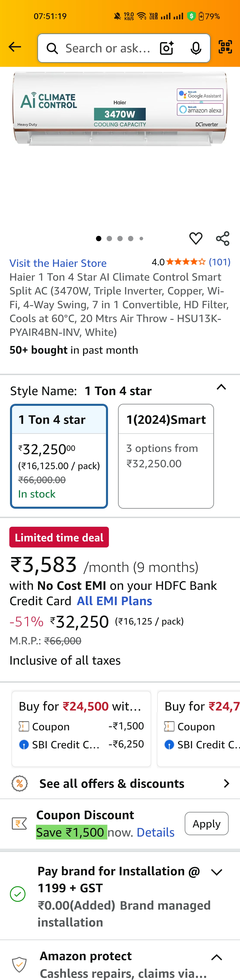
Task: Tap the share icon
Action: (222, 239)
